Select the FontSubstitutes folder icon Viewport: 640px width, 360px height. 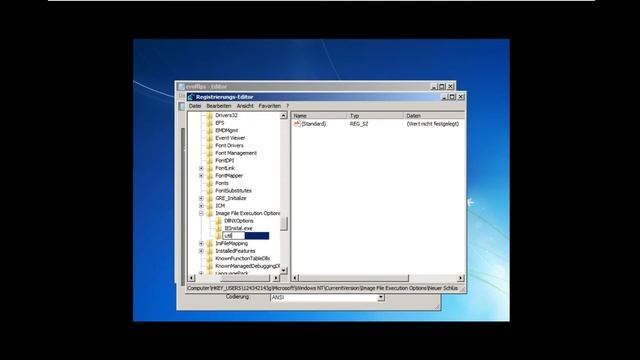click(x=209, y=191)
